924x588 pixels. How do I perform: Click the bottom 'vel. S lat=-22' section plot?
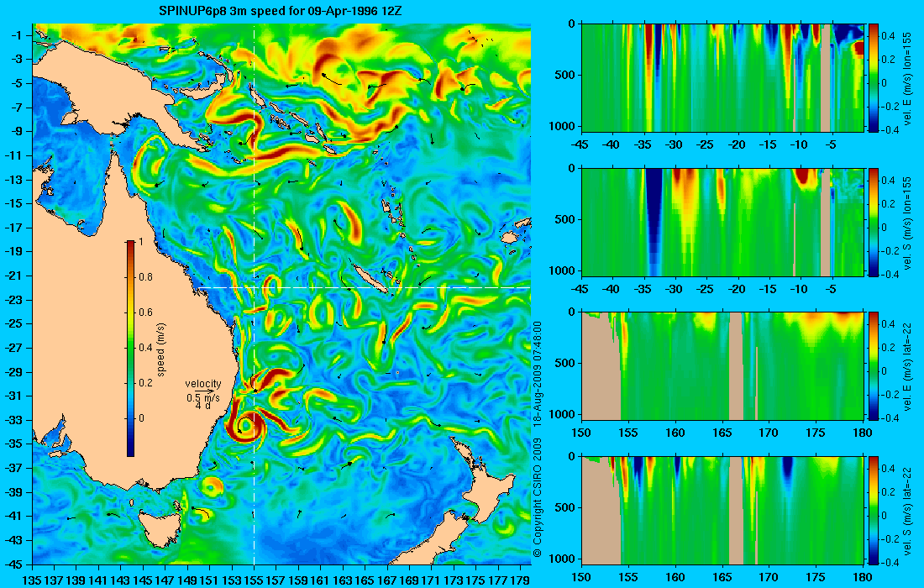pyautogui.click(x=722, y=510)
